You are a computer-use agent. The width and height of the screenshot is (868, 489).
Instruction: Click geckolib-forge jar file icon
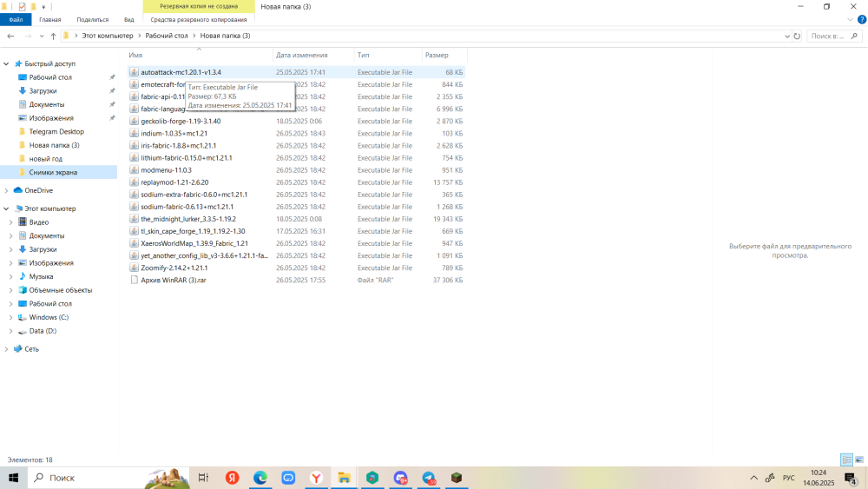coord(134,121)
